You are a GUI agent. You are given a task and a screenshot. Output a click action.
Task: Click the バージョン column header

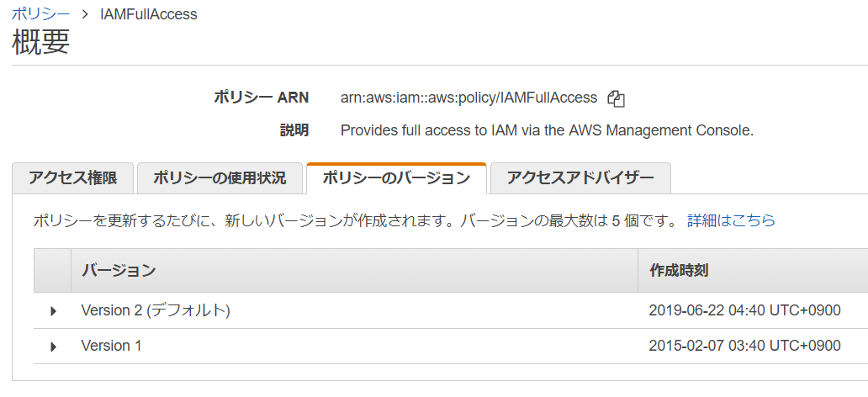(119, 270)
